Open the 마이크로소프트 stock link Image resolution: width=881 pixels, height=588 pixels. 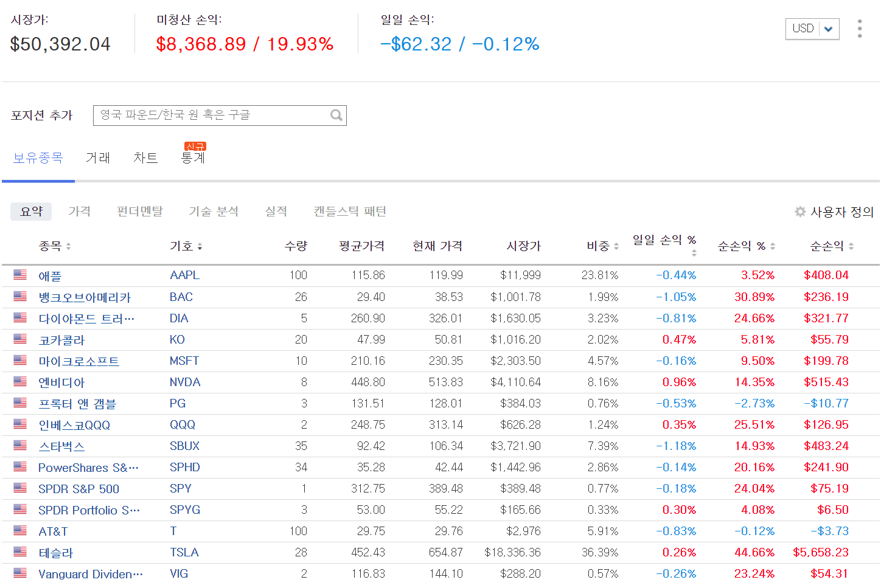point(78,361)
